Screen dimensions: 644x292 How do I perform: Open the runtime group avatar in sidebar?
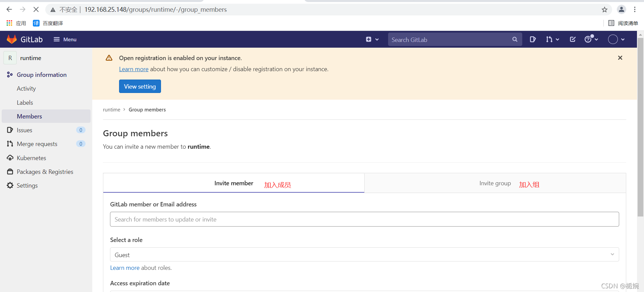10,58
